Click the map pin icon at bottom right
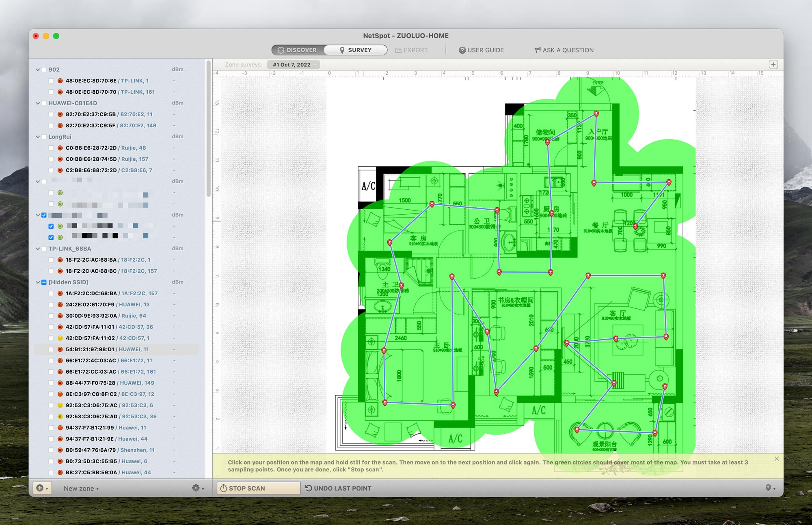812x525 pixels. [768, 488]
